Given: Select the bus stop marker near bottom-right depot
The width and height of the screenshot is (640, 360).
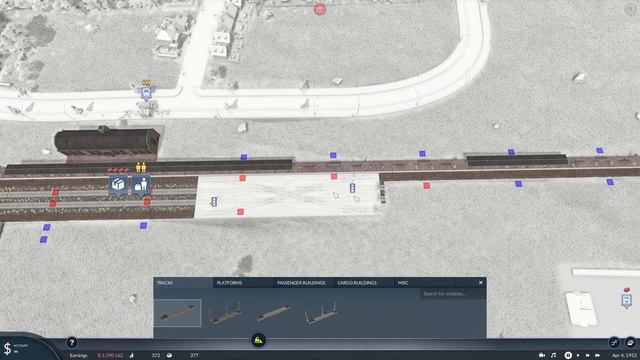Looking at the screenshot, I should point(627,301).
